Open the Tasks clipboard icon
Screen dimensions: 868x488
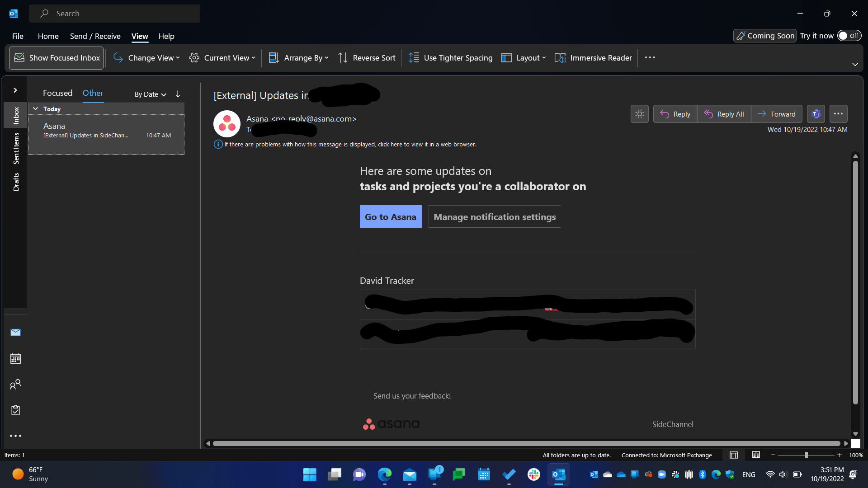15,410
